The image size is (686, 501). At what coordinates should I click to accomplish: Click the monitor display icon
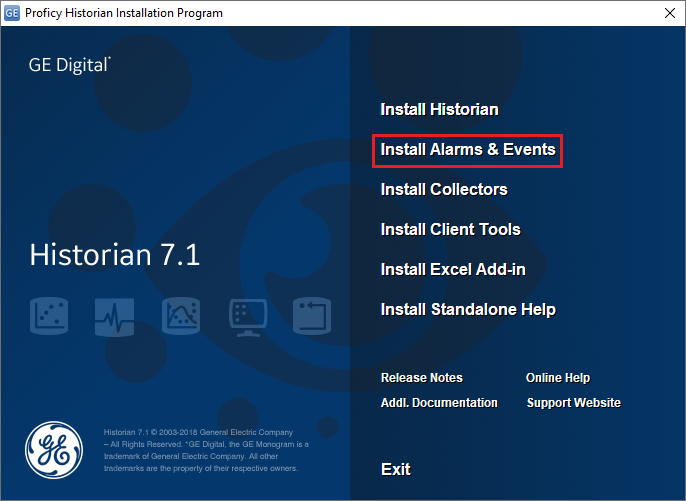248,317
